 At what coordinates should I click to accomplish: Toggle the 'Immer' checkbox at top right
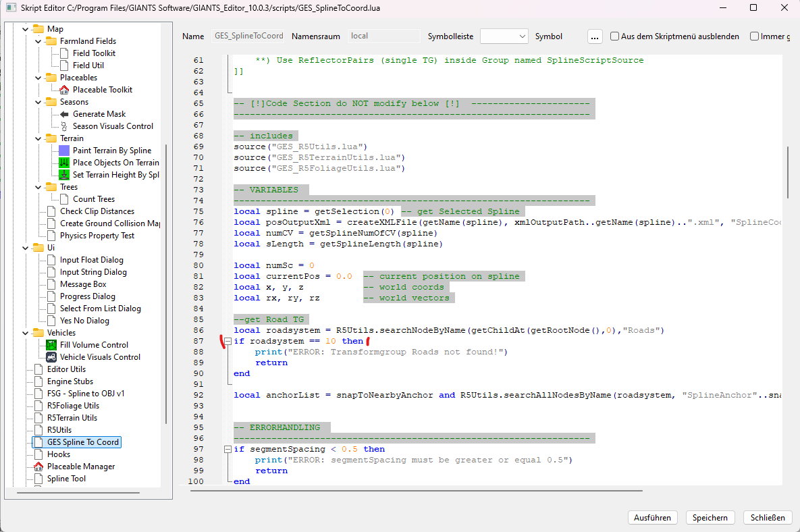[x=755, y=36]
